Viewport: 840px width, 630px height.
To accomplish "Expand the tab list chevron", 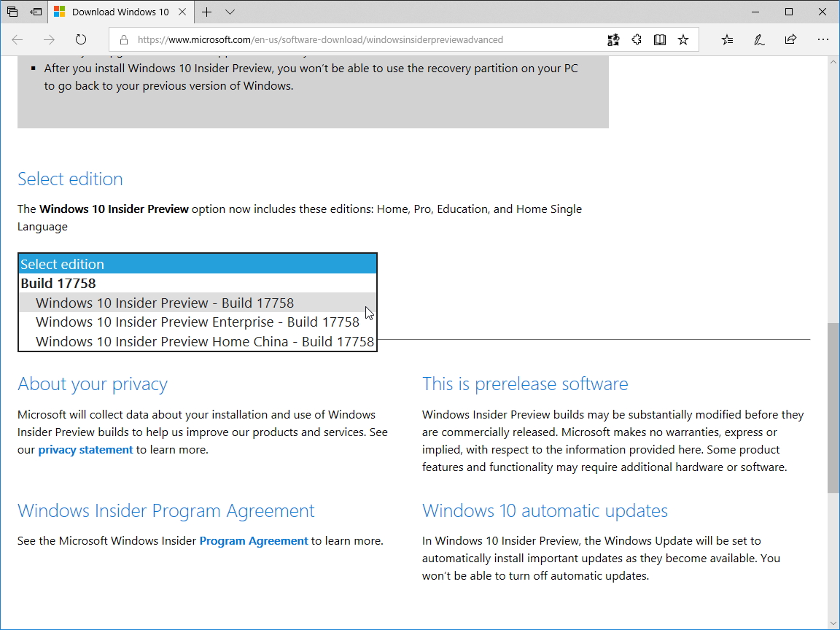I will point(228,12).
